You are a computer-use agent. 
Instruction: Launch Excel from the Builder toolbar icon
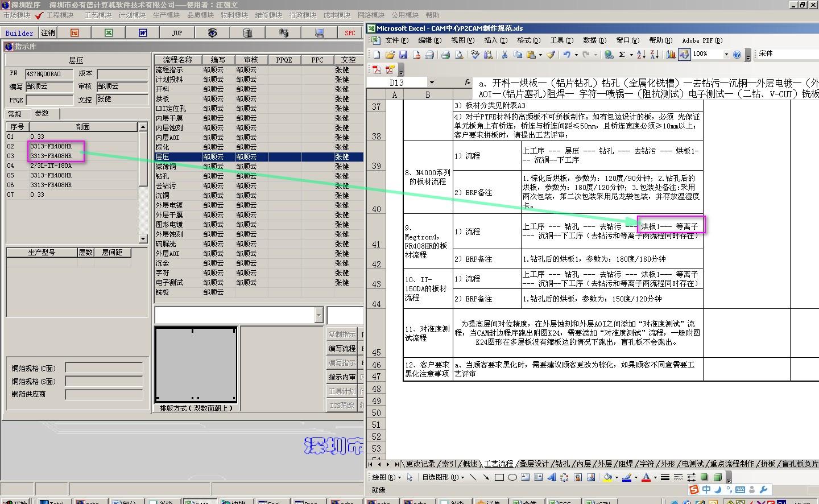click(109, 33)
